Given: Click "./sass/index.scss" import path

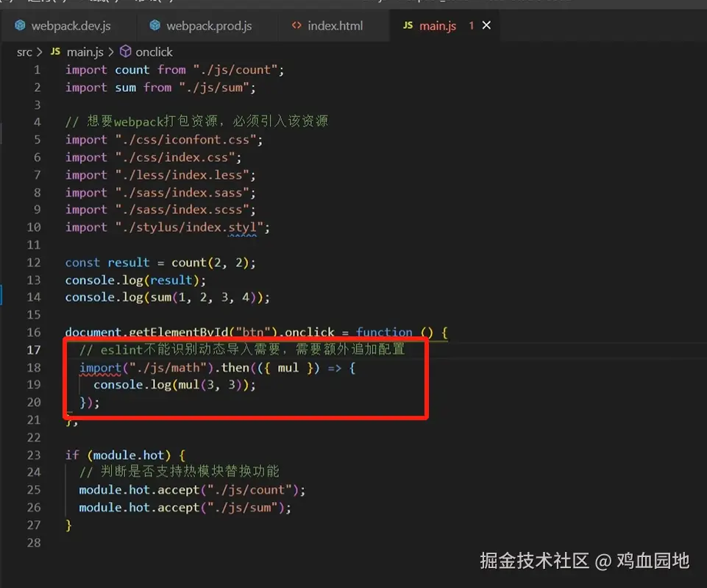Looking at the screenshot, I should pyautogui.click(x=182, y=210).
